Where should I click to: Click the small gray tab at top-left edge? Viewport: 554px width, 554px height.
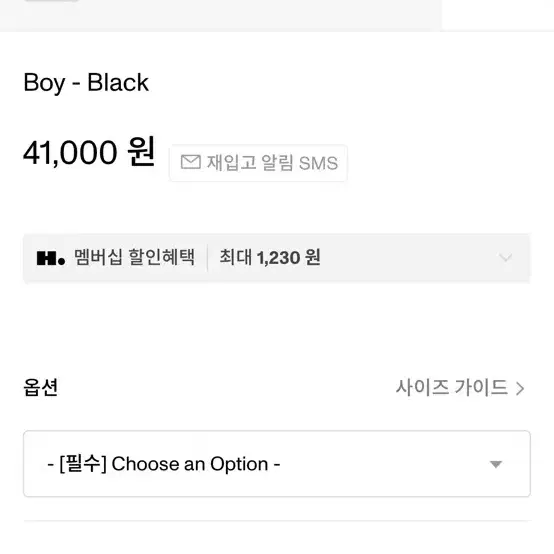[x=51, y=1]
